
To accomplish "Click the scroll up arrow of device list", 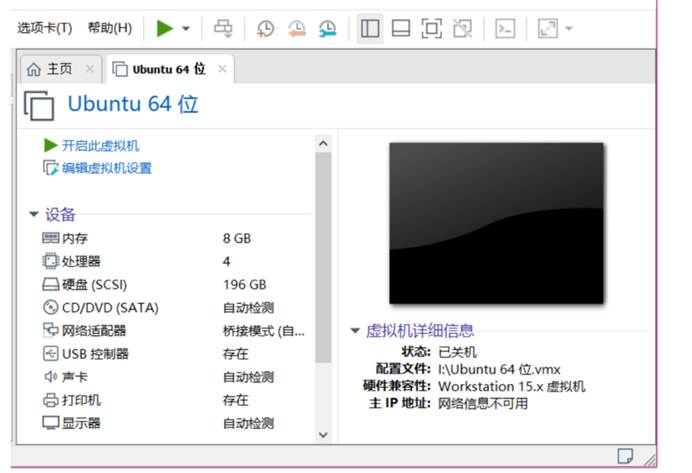I will (323, 143).
